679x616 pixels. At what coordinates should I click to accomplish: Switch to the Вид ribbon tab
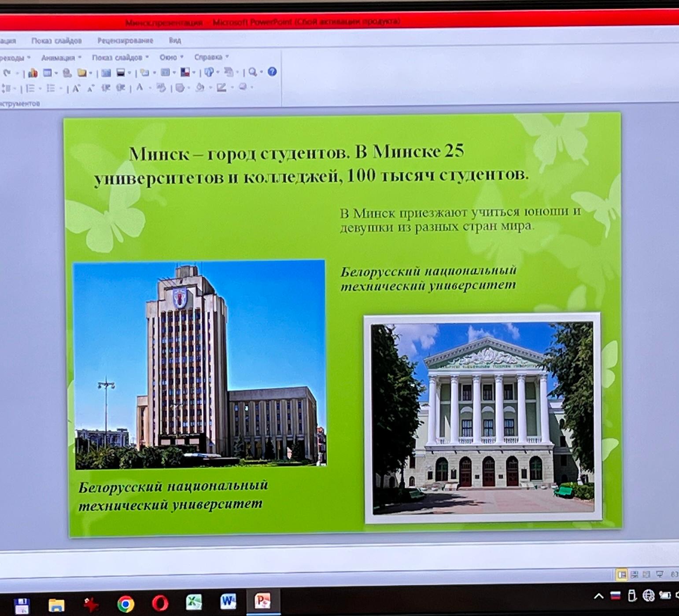click(175, 40)
